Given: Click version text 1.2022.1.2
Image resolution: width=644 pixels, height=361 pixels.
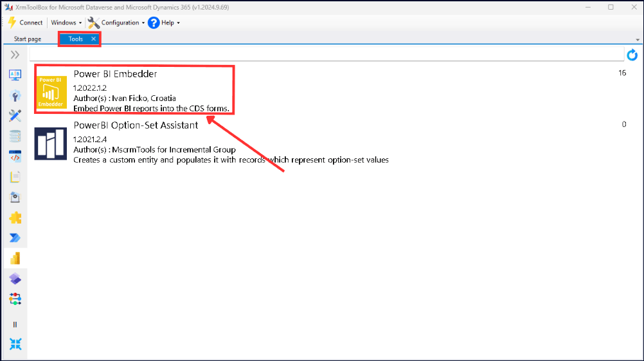Looking at the screenshot, I should pos(90,88).
